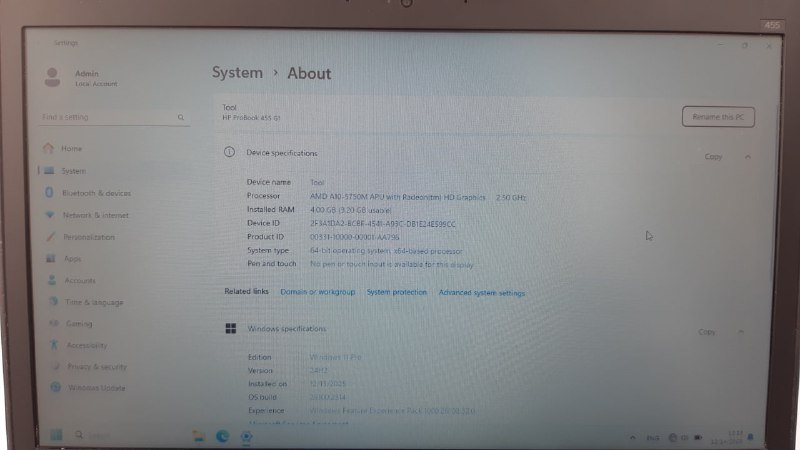The image size is (800, 450).
Task: Open System protection link
Action: tap(396, 292)
